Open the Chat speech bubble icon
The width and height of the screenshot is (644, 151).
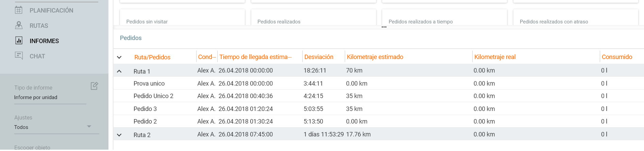point(19,56)
